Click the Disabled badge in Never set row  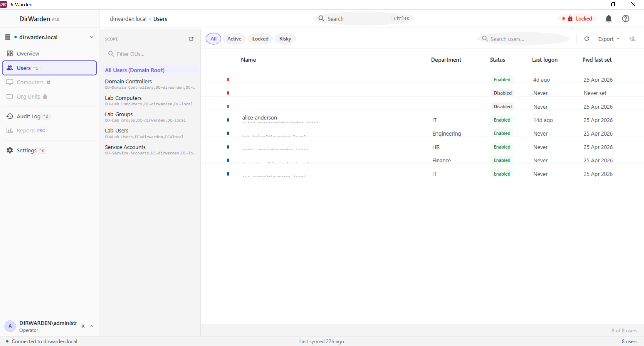pos(503,93)
